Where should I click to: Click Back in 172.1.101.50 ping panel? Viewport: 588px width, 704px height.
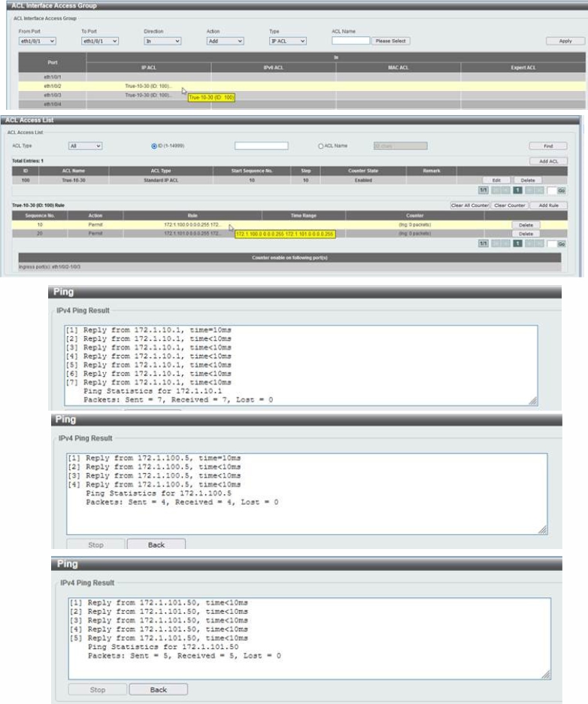point(159,690)
